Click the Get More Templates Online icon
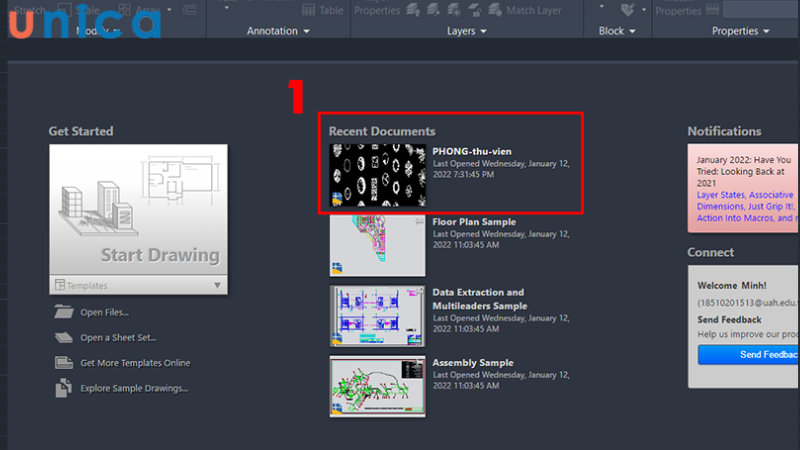Image resolution: width=800 pixels, height=450 pixels. click(x=64, y=362)
